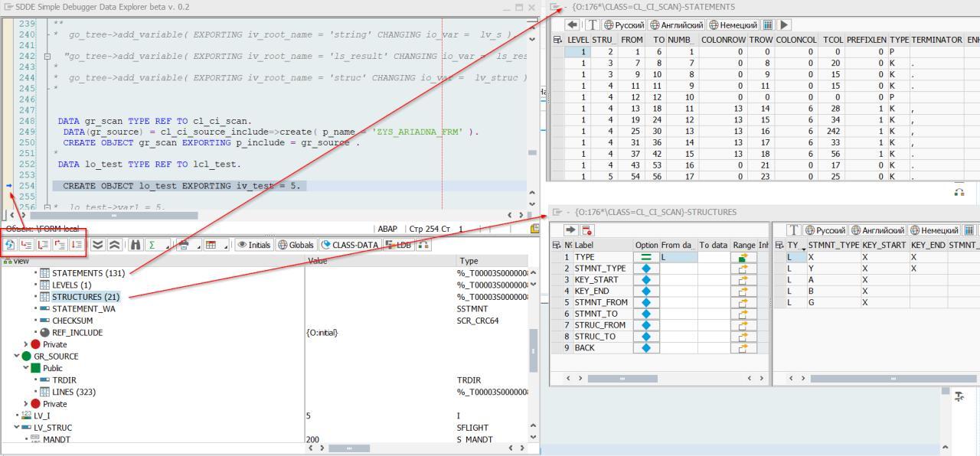This screenshot has width=980, height=456.
Task: Collapse all nodes with the double up-chevron icon
Action: [x=115, y=245]
